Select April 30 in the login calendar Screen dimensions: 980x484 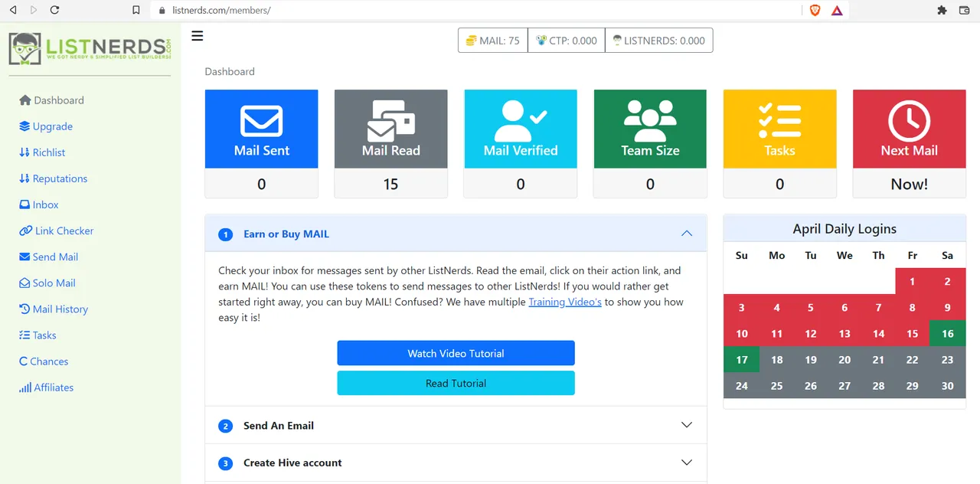click(x=947, y=385)
